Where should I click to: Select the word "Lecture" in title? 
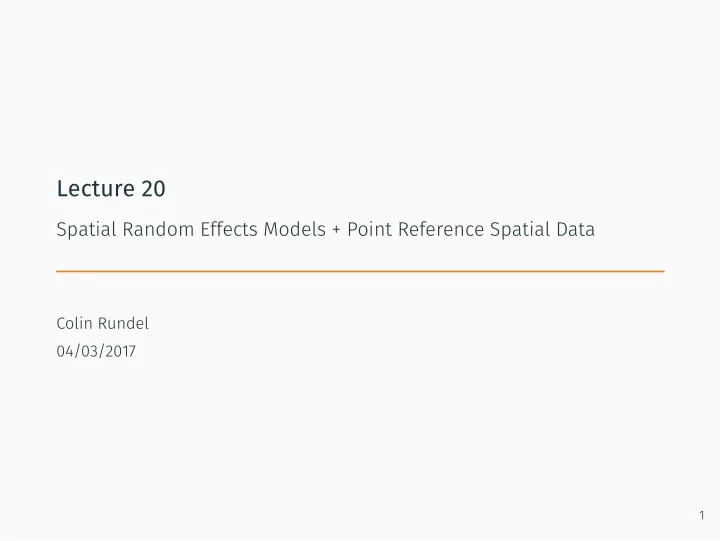(x=96, y=189)
